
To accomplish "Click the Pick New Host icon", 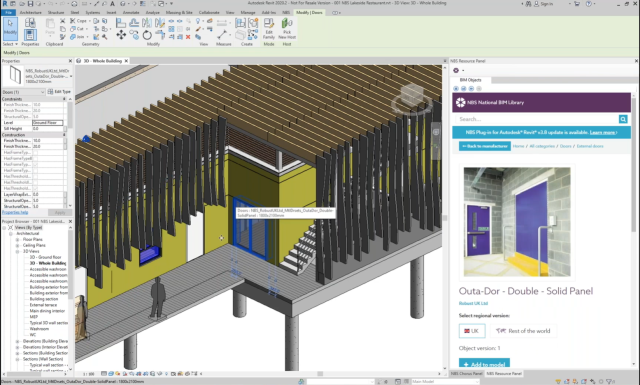I will (287, 29).
